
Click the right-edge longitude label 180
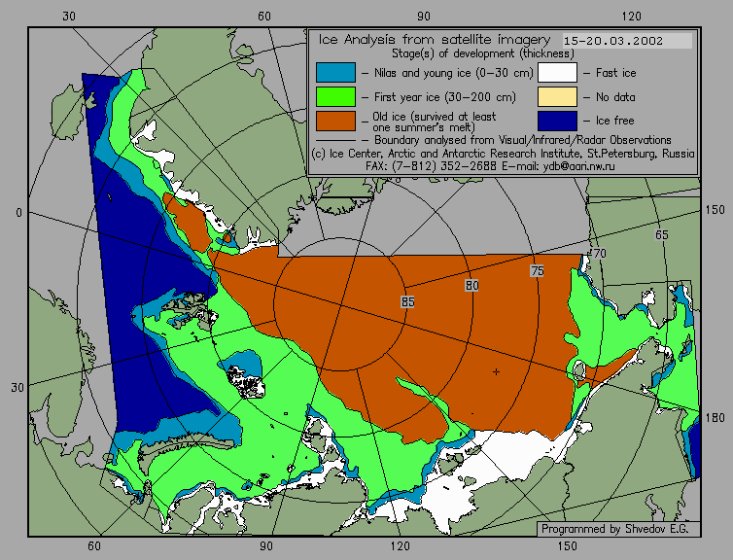(x=715, y=418)
